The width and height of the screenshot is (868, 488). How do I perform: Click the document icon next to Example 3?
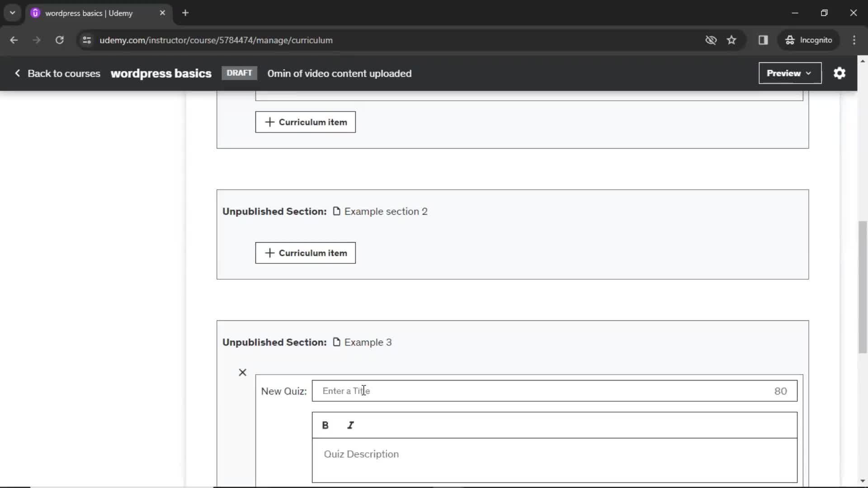337,342
